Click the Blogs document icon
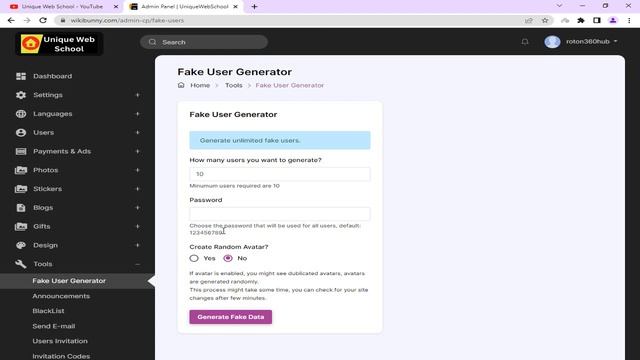Image resolution: width=640 pixels, height=360 pixels. 21,208
